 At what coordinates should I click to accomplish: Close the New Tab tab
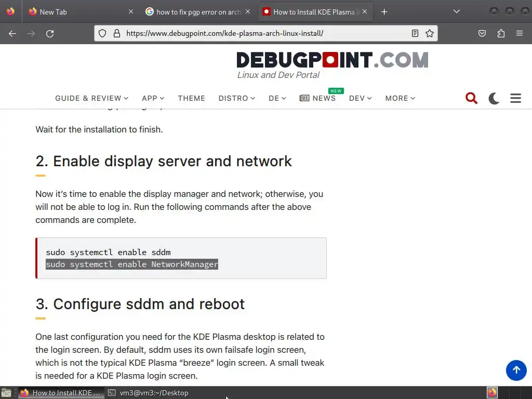(x=130, y=12)
